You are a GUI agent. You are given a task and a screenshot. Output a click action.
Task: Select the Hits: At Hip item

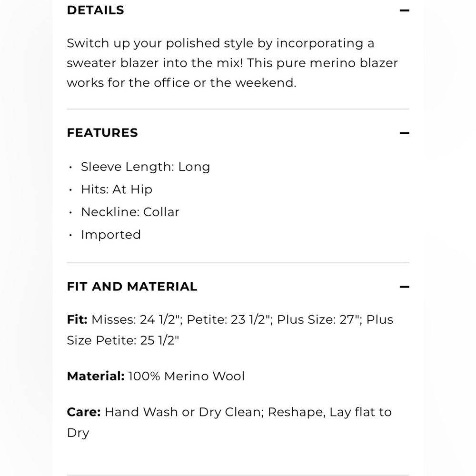click(x=117, y=189)
